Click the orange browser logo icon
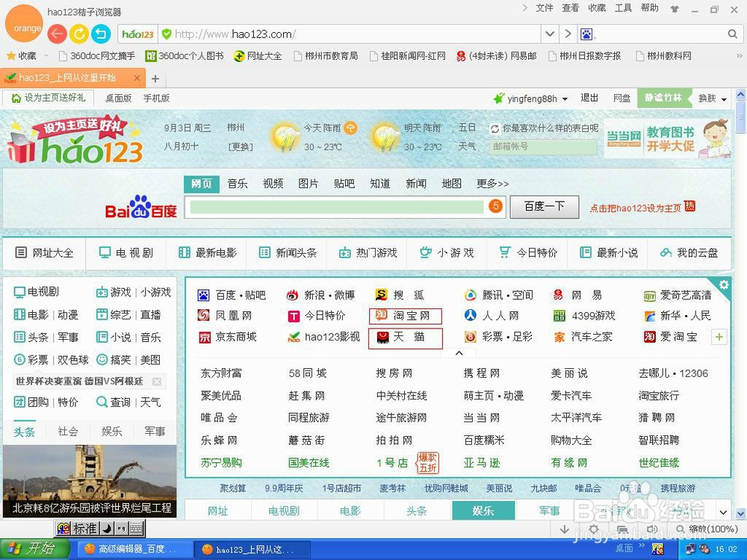This screenshot has height=560, width=747. click(24, 24)
